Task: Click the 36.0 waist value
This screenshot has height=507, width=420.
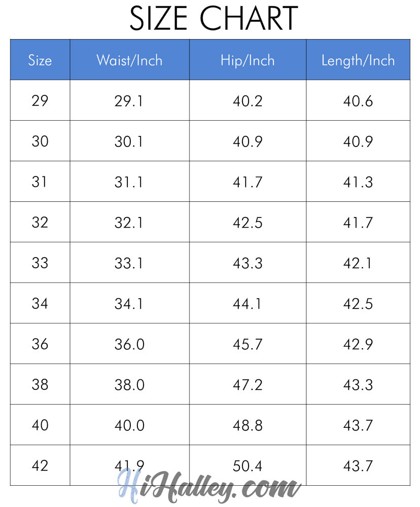Action: tap(129, 344)
